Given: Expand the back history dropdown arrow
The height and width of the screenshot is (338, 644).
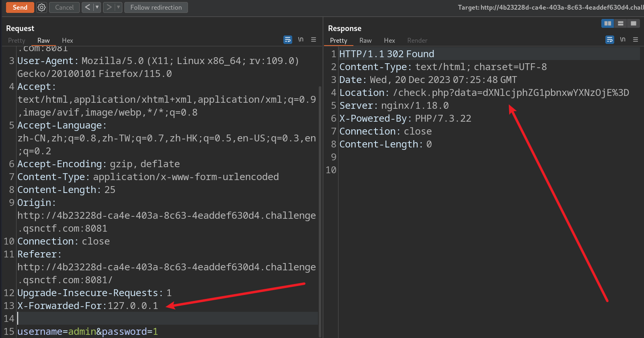Looking at the screenshot, I should 97,7.
